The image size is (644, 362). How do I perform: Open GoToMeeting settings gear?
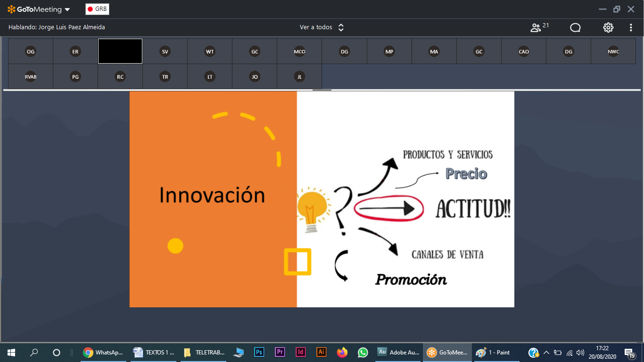click(608, 27)
